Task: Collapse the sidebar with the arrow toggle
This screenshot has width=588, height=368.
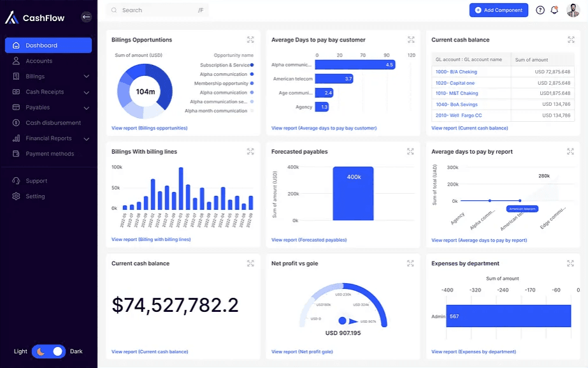Action: (86, 17)
